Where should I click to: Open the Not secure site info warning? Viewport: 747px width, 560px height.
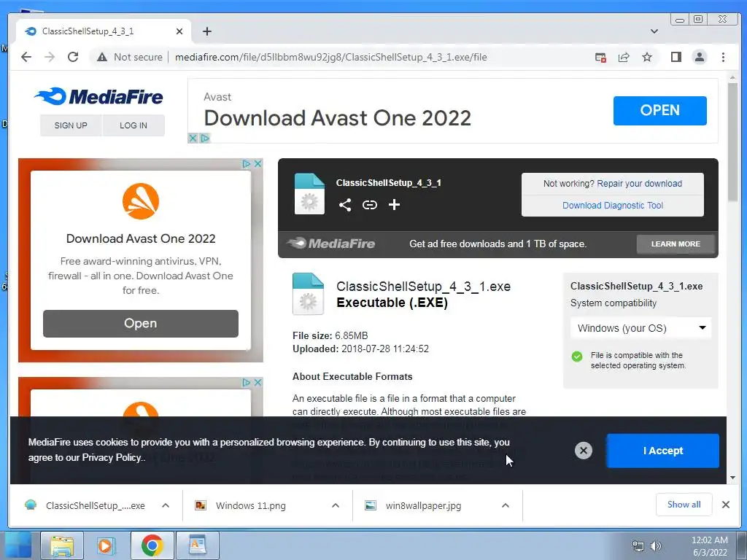pyautogui.click(x=130, y=57)
